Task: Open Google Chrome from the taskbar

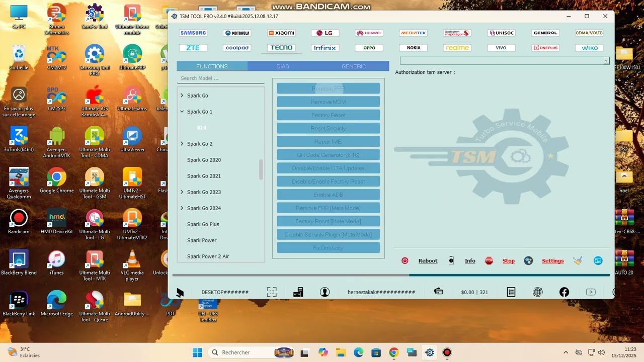Action: coord(394,352)
